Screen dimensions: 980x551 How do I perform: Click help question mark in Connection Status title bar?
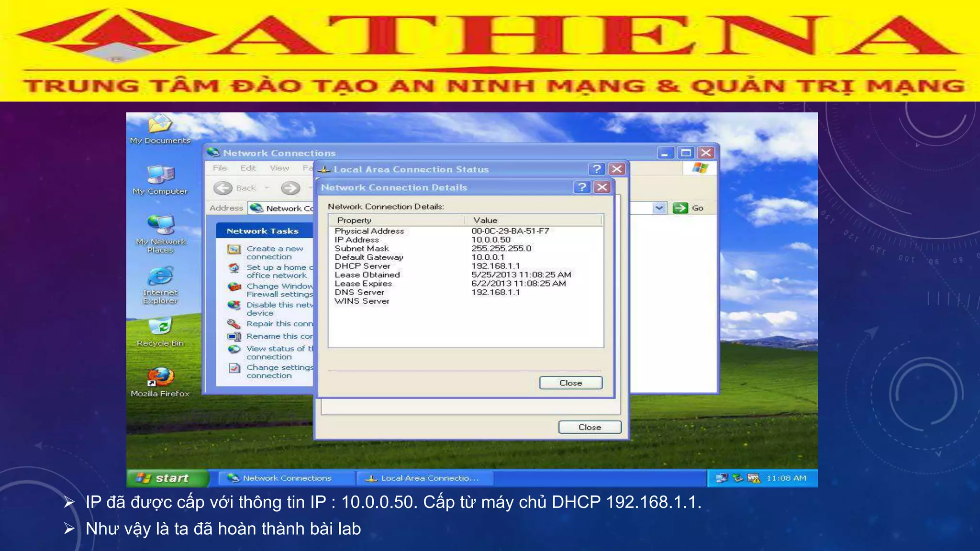597,169
